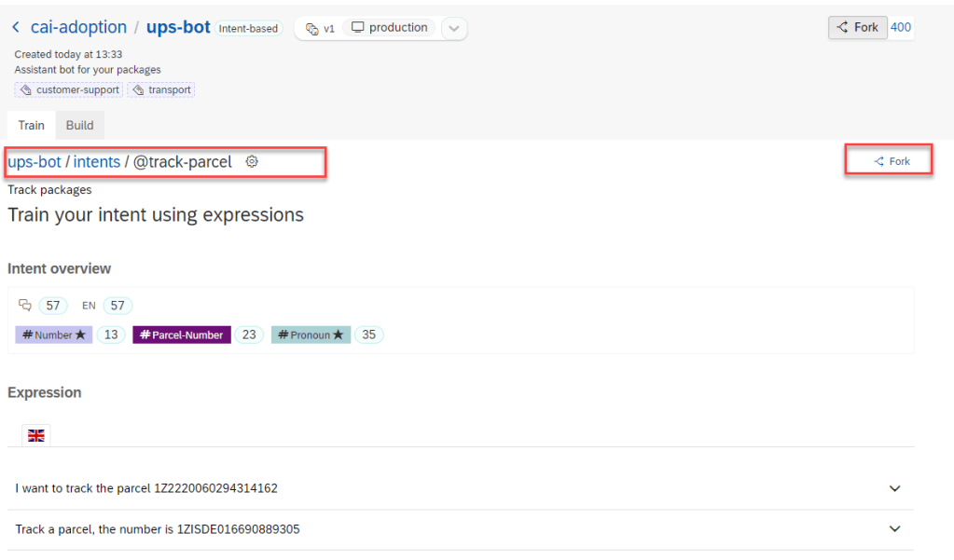
Task: Expand the 'I want to track the parcel' expression
Action: pyautogui.click(x=894, y=488)
